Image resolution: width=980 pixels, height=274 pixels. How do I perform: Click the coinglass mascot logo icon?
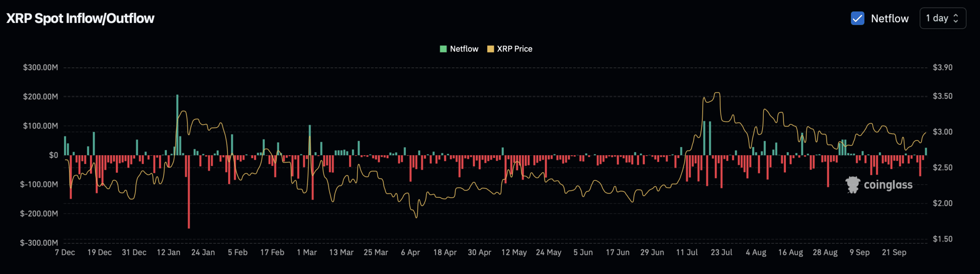pos(853,185)
